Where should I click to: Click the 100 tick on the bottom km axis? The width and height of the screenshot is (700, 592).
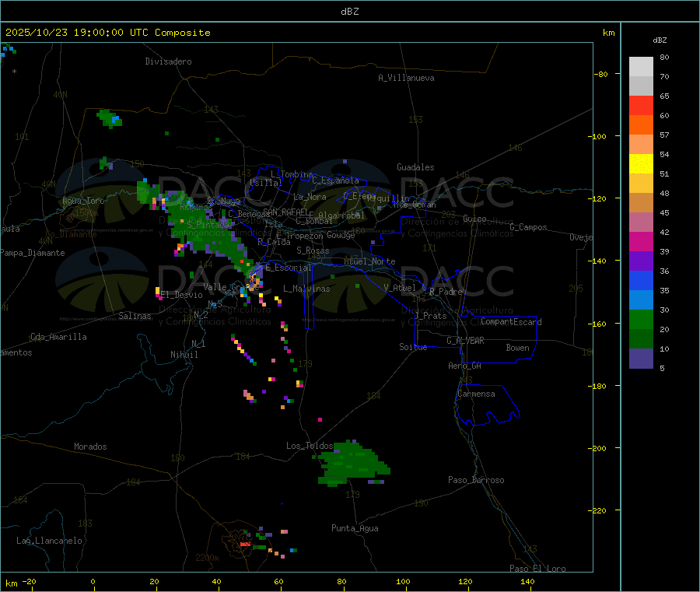[x=403, y=581]
